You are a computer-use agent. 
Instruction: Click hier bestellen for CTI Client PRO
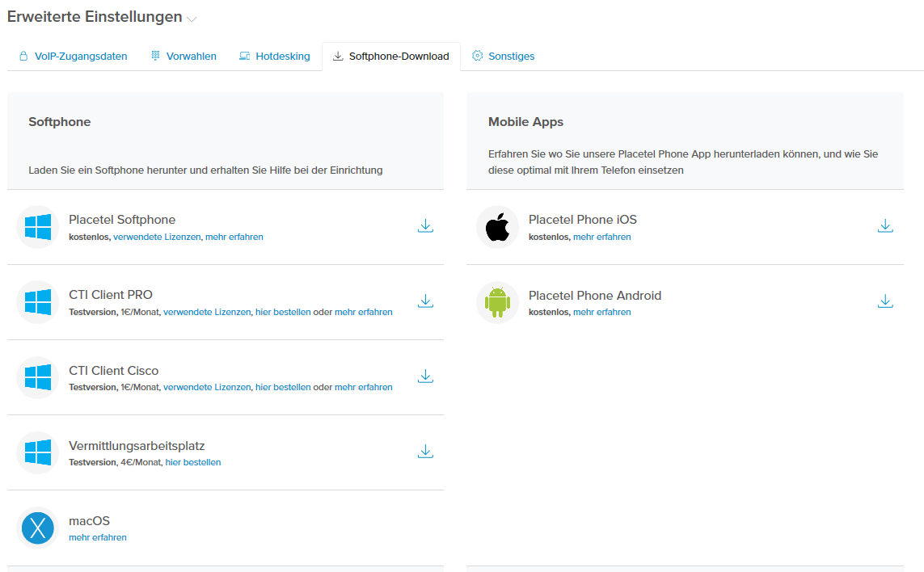tap(283, 312)
